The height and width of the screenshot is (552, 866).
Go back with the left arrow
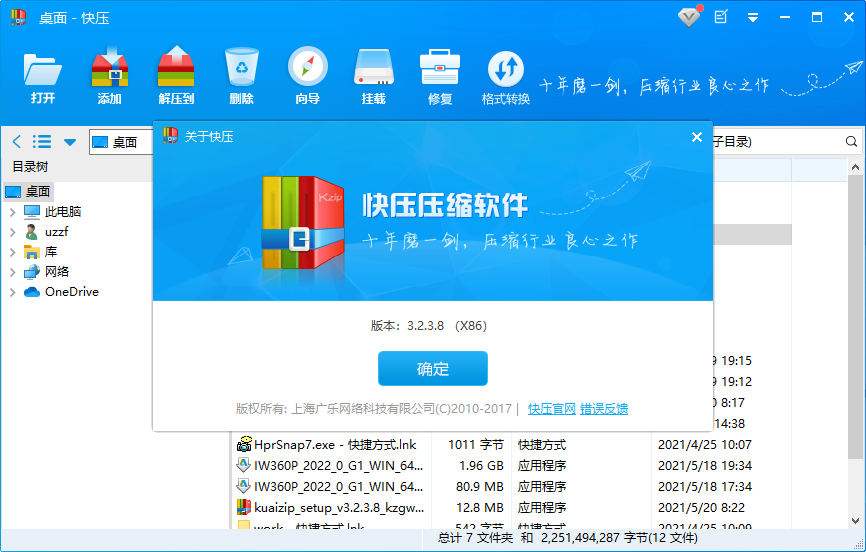tap(17, 141)
